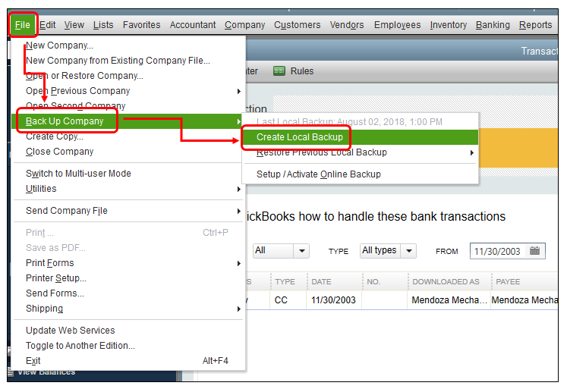Expand Open Previous Company submenu
Image resolution: width=567 pixels, height=392 pixels.
click(128, 91)
